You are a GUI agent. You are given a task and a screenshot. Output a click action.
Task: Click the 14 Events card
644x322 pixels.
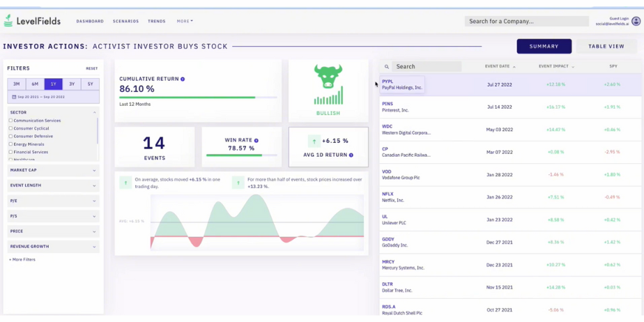(x=155, y=146)
